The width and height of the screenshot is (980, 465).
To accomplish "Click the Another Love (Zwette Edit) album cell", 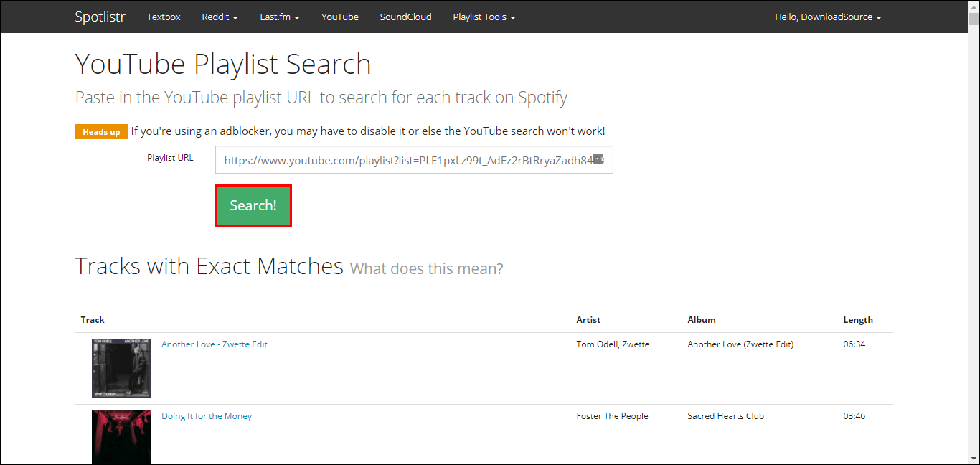I will point(740,344).
